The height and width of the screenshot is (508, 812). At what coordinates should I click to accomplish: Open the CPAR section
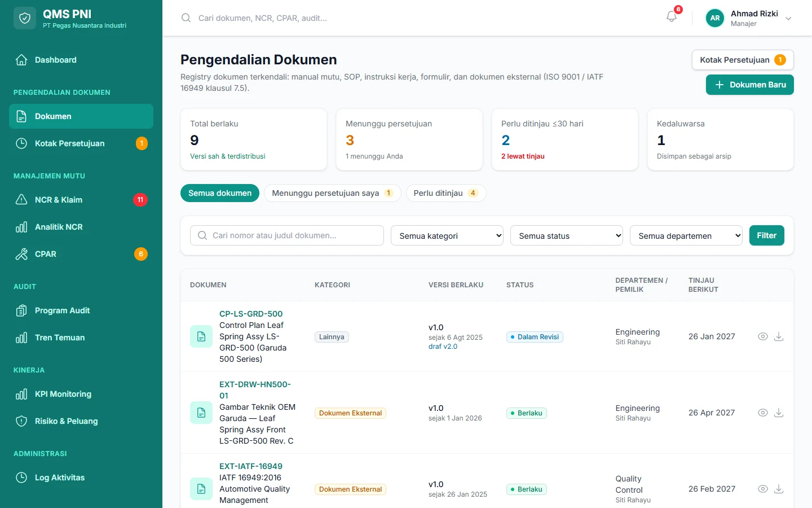[81, 254]
